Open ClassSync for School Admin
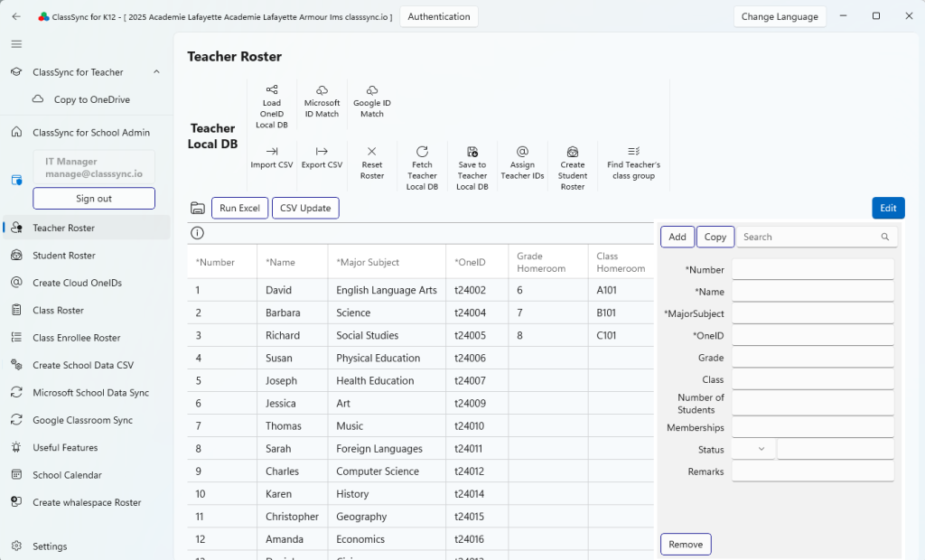 (x=87, y=132)
